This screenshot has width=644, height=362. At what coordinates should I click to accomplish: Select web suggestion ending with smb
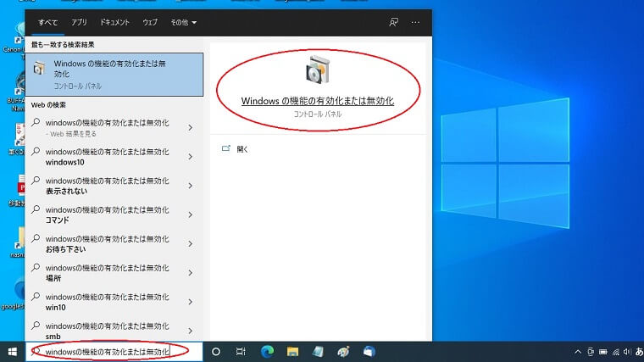[x=106, y=331]
